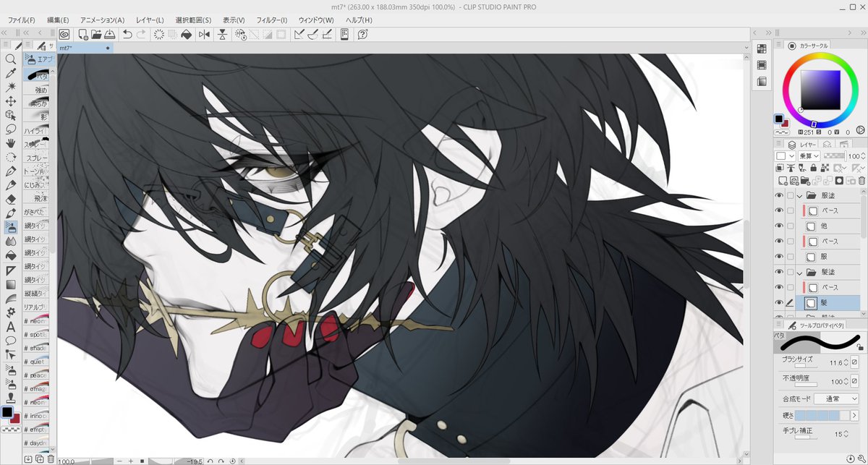Open the 合成モード 通常 dropdown
868x465 pixels.
pyautogui.click(x=835, y=398)
